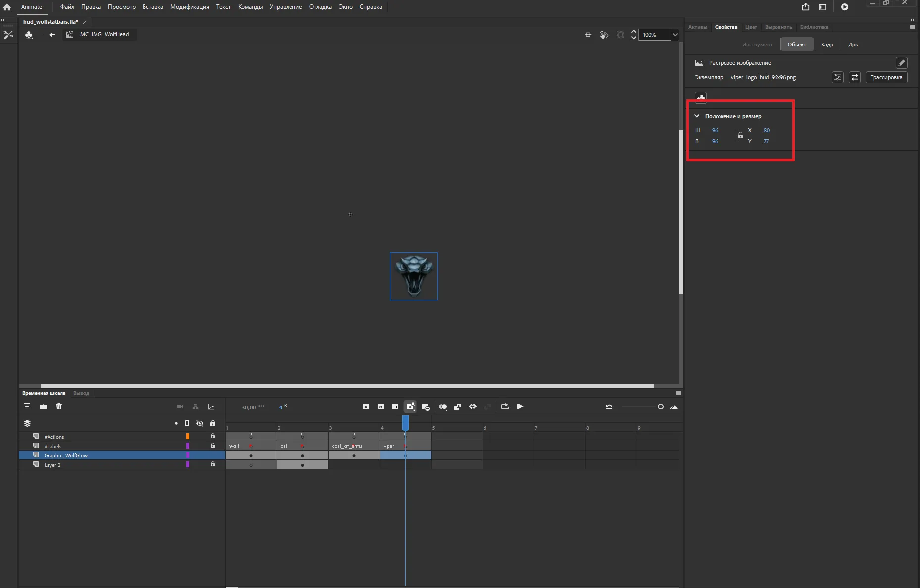920x588 pixels.
Task: Toggle lock on all layers
Action: tap(213, 423)
